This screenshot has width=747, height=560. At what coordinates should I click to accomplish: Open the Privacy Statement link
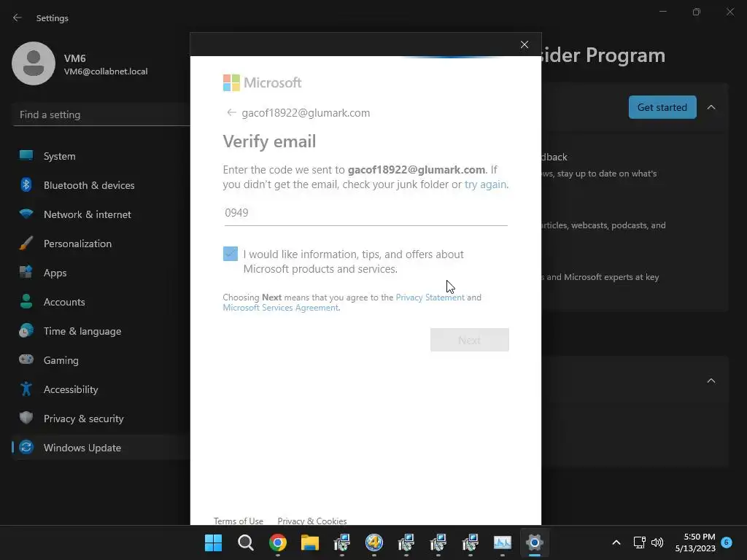430,297
